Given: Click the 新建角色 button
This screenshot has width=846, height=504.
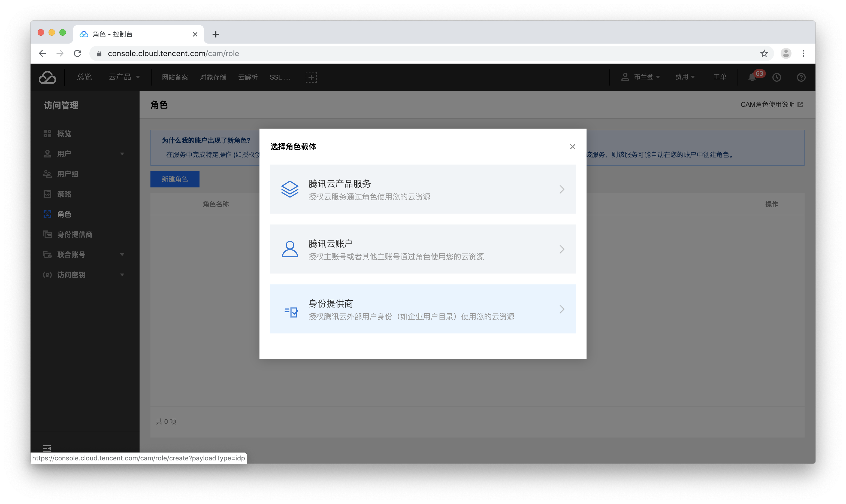Looking at the screenshot, I should pos(175,179).
